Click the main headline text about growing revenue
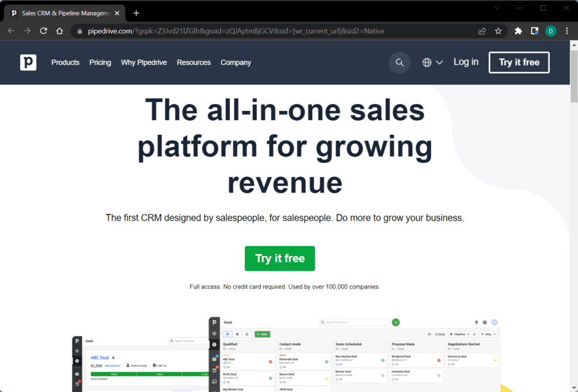 click(x=285, y=146)
